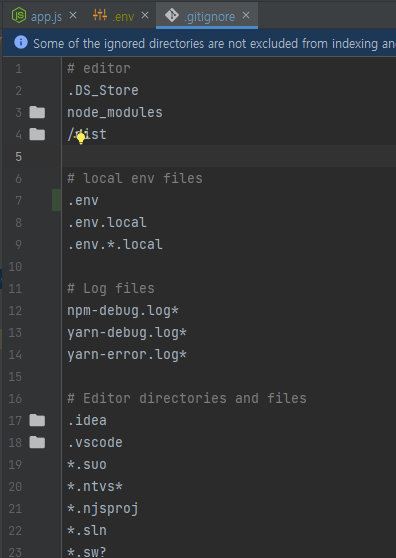Click the settings-sliders icon on .env tab

100,15
